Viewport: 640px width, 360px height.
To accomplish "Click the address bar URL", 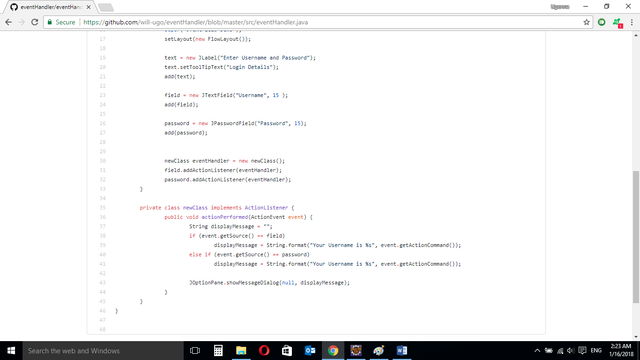I will click(x=196, y=22).
